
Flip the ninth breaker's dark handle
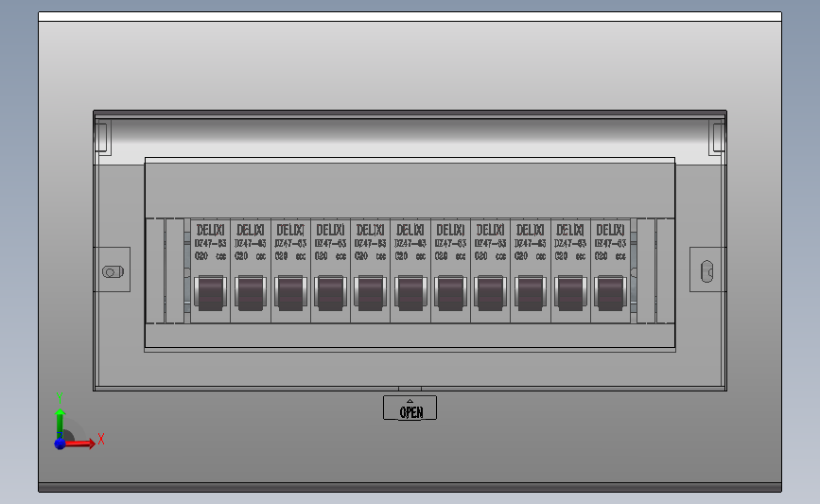(530, 293)
